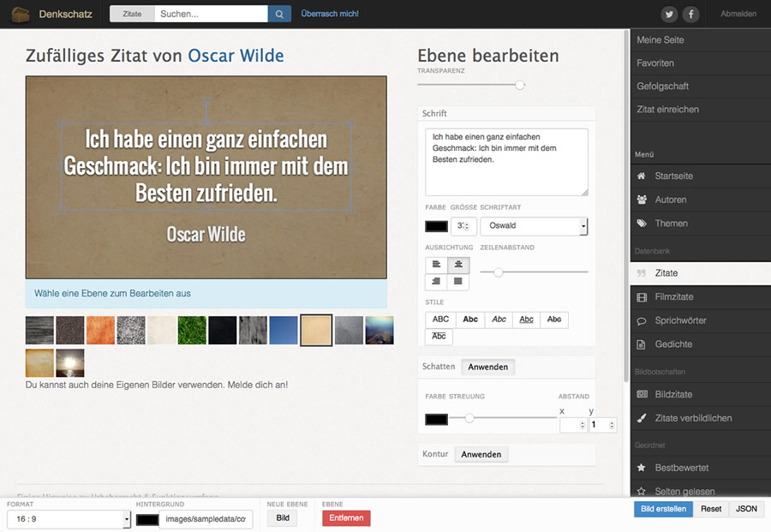Align text to the left
Viewport: 771px width, 532px height.
pos(436,265)
